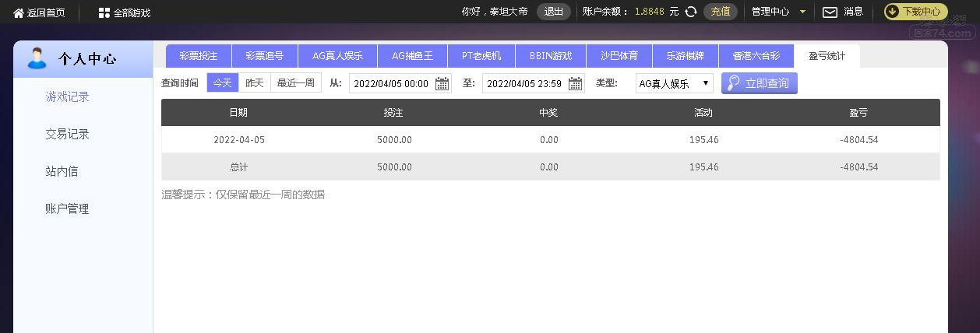Click the 2022-04-05 date cell
Image resolution: width=980 pixels, height=333 pixels.
[x=239, y=140]
